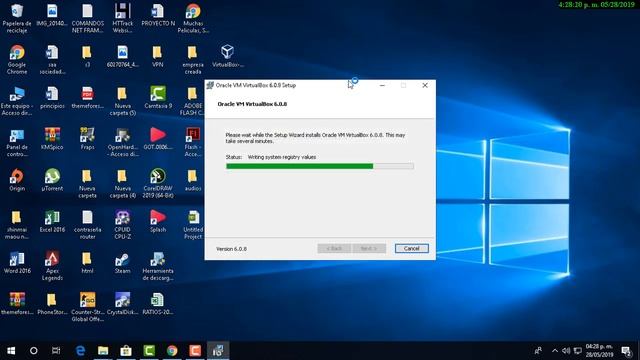Select the GOT.0806 video file
The height and width of the screenshot is (360, 640).
[x=158, y=139]
